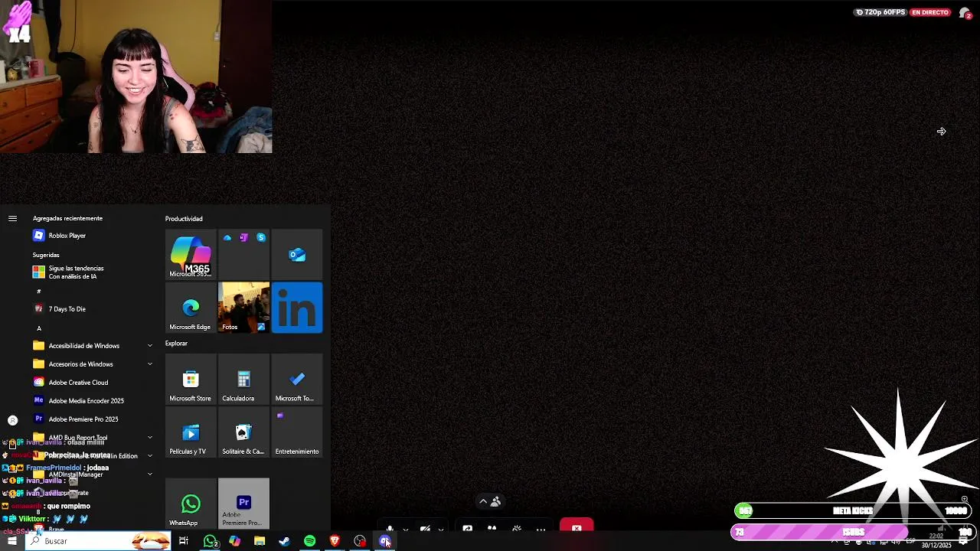Open the soundboard button in call controls
The height and width of the screenshot is (551, 980).
coord(517,529)
